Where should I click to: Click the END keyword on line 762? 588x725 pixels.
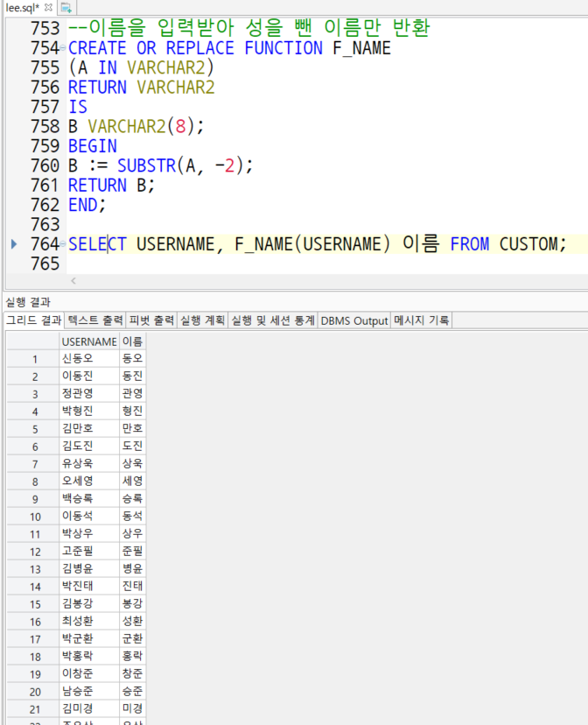pos(82,205)
